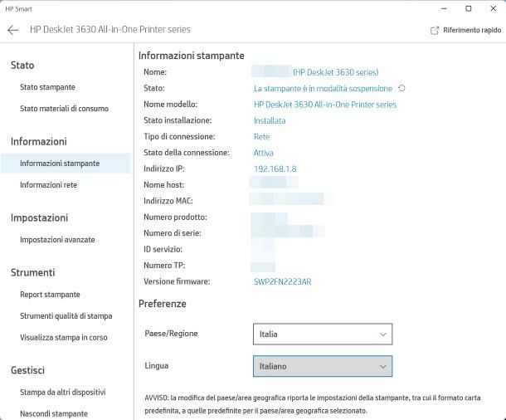Click the chevron of the Italiano combo box
The width and height of the screenshot is (506, 420).
coord(382,367)
